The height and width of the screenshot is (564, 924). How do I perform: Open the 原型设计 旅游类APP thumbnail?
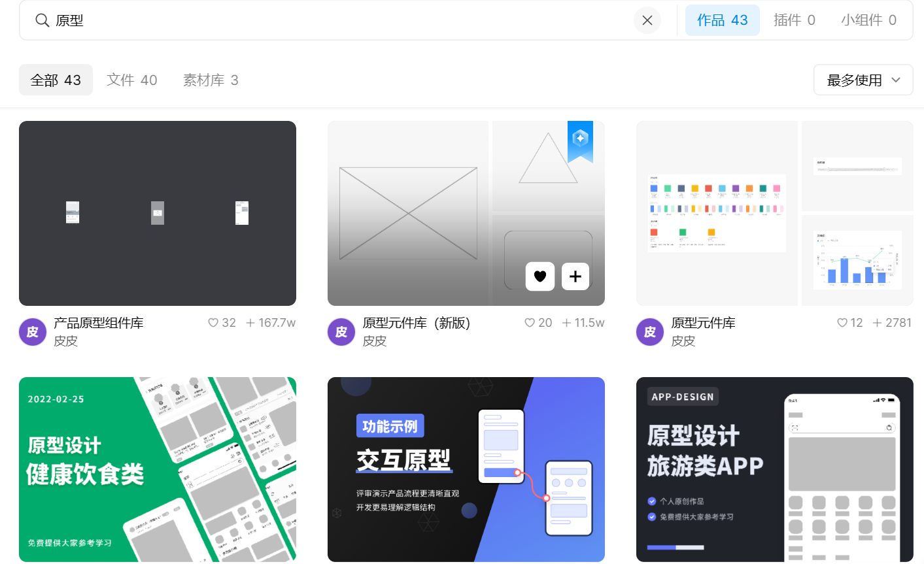pos(775,469)
